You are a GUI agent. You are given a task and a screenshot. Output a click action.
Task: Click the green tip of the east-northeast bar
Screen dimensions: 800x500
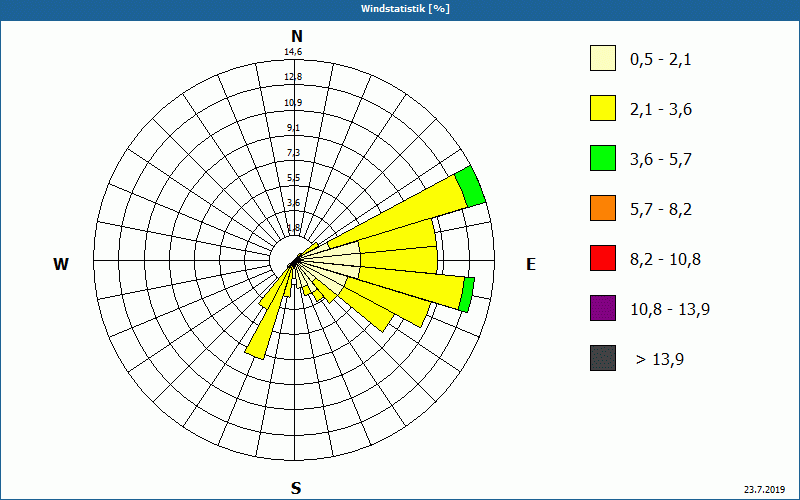(x=470, y=187)
